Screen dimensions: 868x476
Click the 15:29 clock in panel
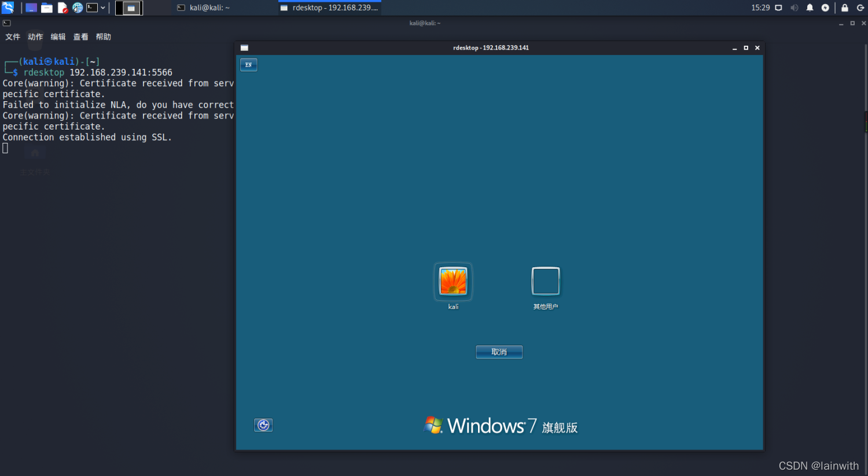pos(760,8)
